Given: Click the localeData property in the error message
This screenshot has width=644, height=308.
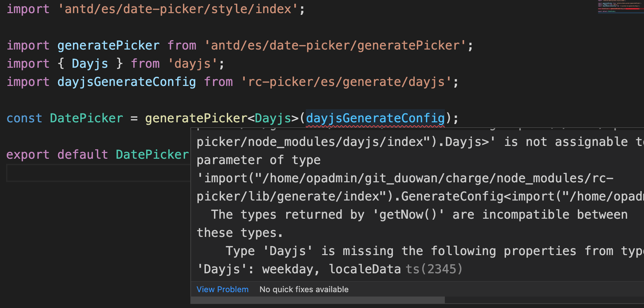Looking at the screenshot, I should click(x=366, y=269).
